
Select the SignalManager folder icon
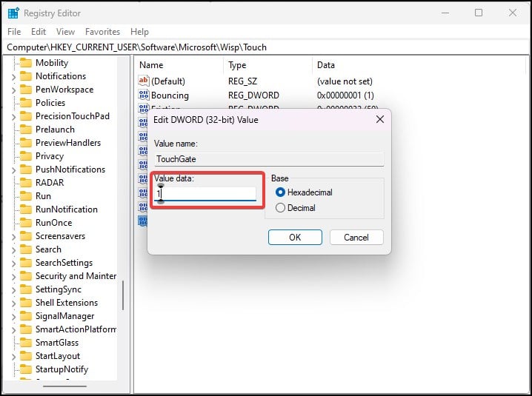26,316
